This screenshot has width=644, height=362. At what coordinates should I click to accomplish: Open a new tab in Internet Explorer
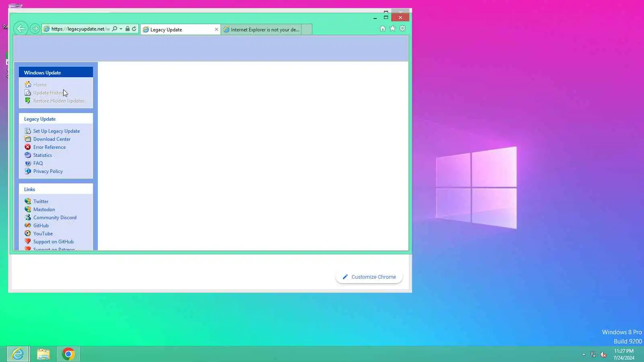[306, 29]
